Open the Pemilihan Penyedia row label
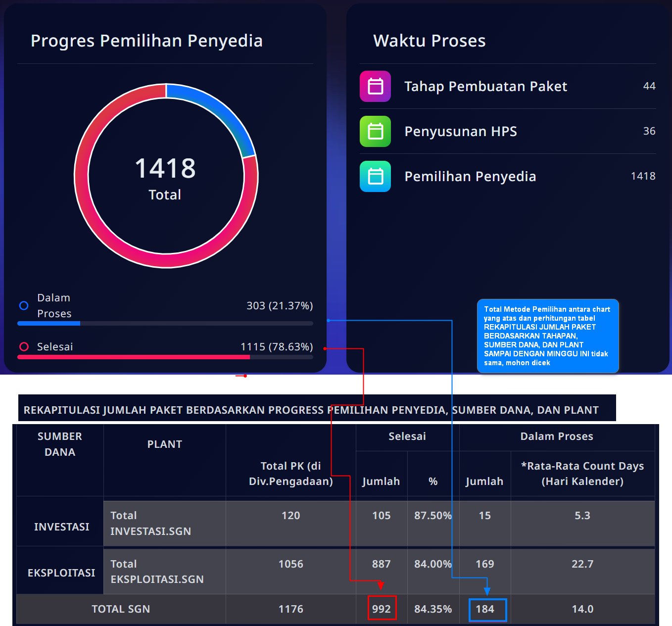 click(x=470, y=177)
